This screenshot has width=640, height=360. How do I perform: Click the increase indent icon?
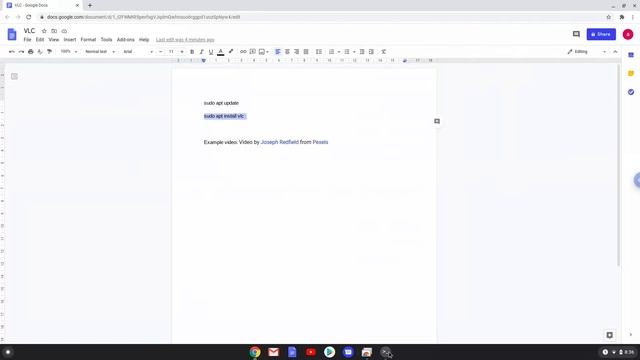[371, 52]
